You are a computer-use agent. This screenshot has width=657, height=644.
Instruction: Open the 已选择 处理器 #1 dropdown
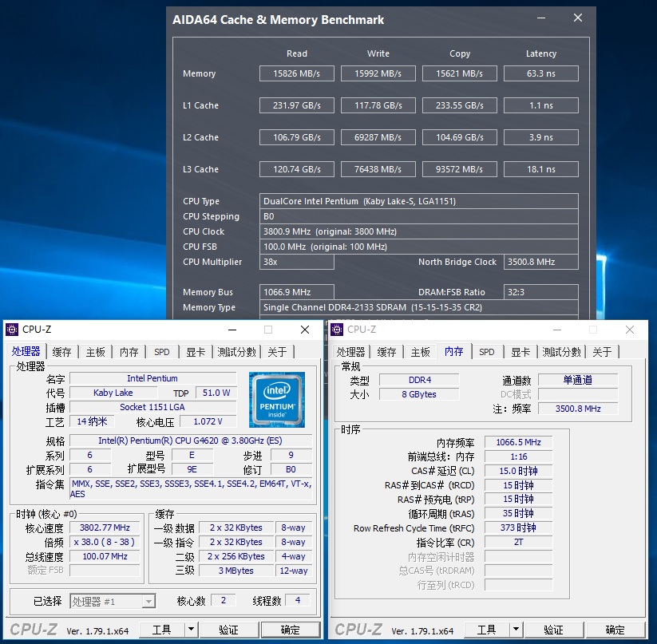click(113, 601)
